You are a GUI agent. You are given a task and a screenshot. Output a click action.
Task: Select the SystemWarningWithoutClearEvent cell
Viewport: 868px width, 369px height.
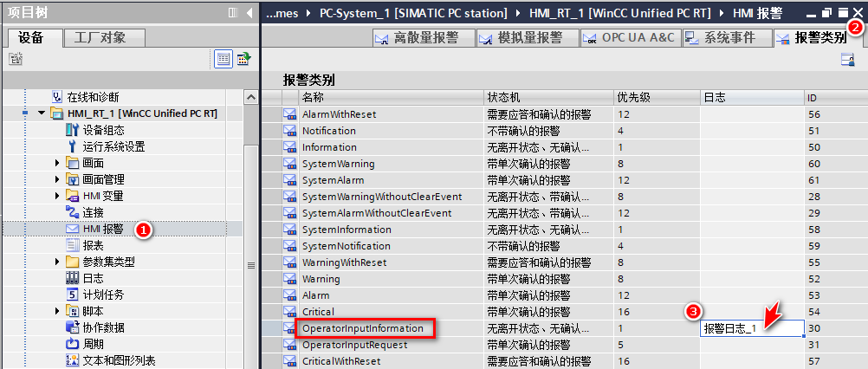391,197
